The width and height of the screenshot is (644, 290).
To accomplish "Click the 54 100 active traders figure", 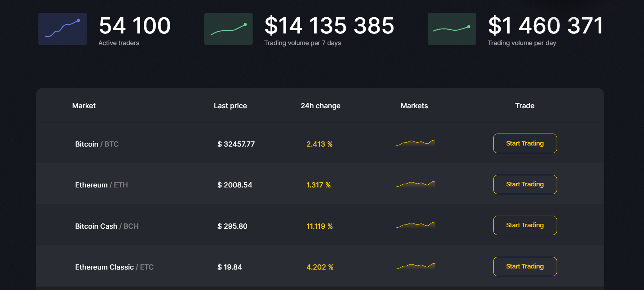I will tap(135, 26).
